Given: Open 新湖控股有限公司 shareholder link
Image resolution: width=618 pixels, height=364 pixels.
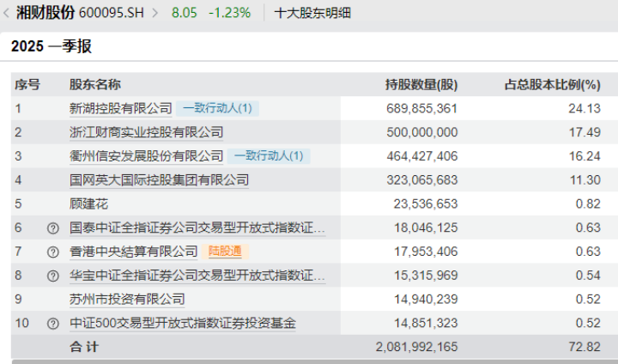Looking at the screenshot, I should tap(121, 108).
